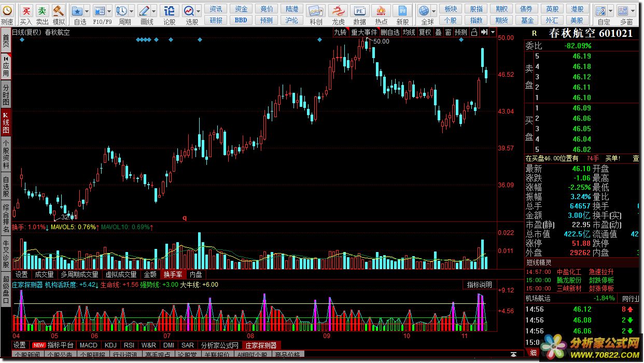Expand the 全球 dropdown arrow
644x363 pixels.
tap(434, 11)
